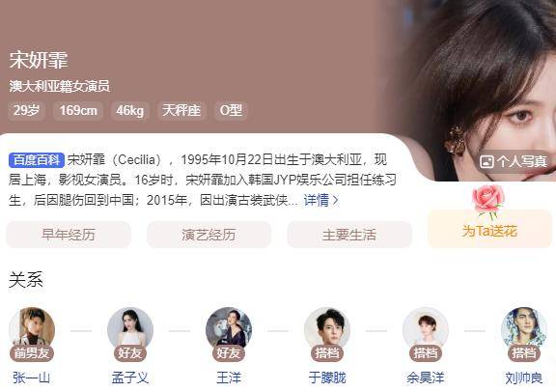
Task: Open the 演艺经历 section
Action: click(x=208, y=235)
